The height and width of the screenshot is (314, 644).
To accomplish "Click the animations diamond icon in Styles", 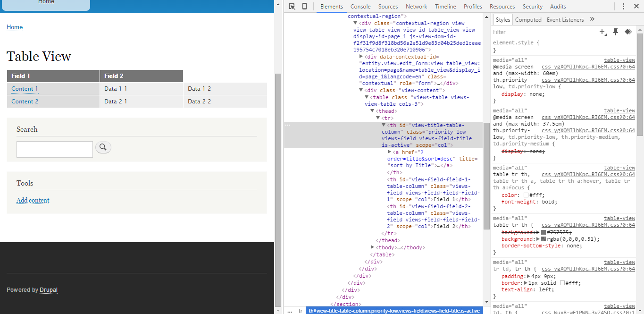I will coord(628,32).
